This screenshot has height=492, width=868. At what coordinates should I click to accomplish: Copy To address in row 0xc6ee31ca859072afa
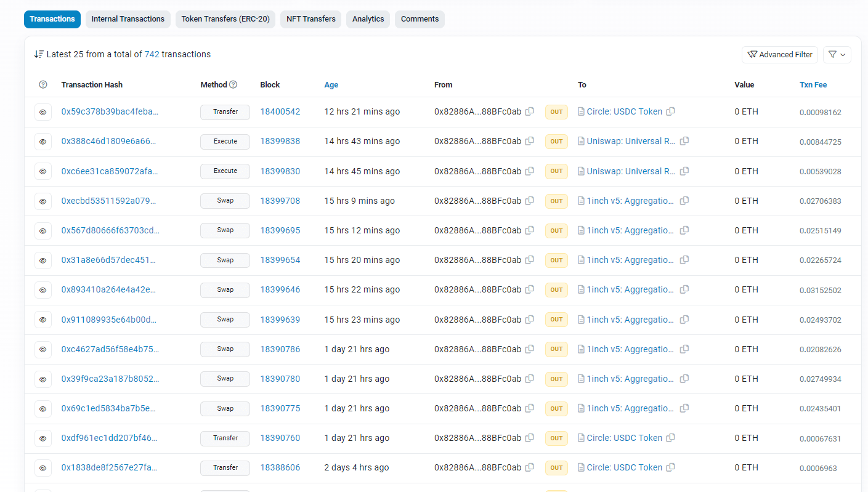point(684,171)
